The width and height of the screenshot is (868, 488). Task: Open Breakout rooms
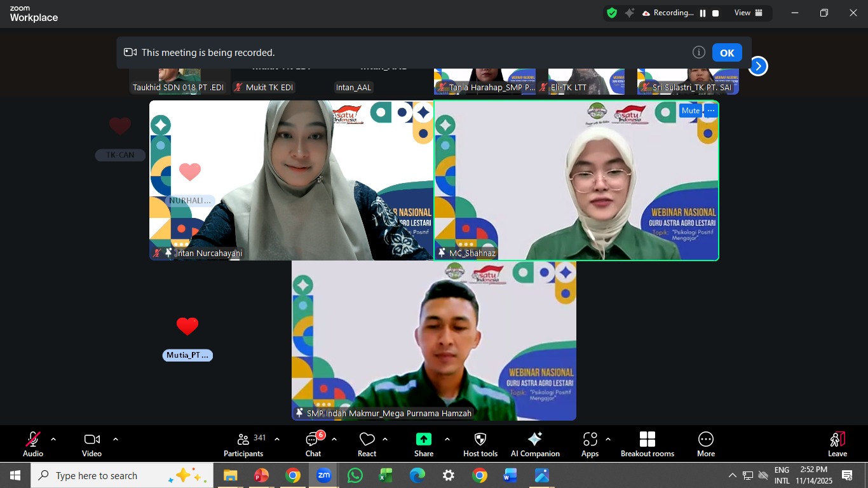(647, 444)
